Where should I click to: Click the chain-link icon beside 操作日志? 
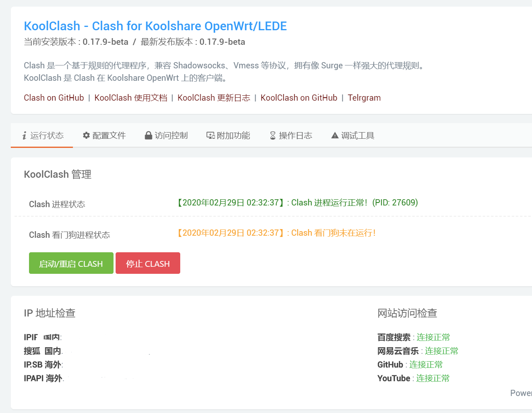pos(273,135)
